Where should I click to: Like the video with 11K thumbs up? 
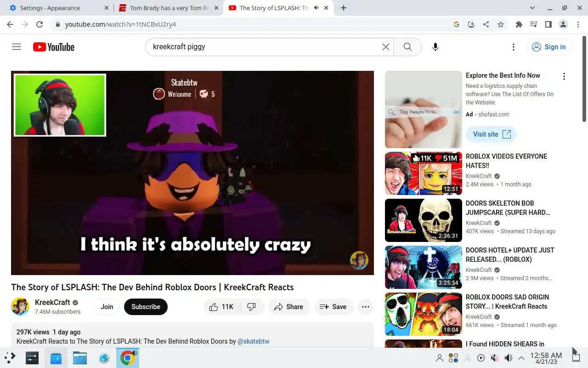221,307
